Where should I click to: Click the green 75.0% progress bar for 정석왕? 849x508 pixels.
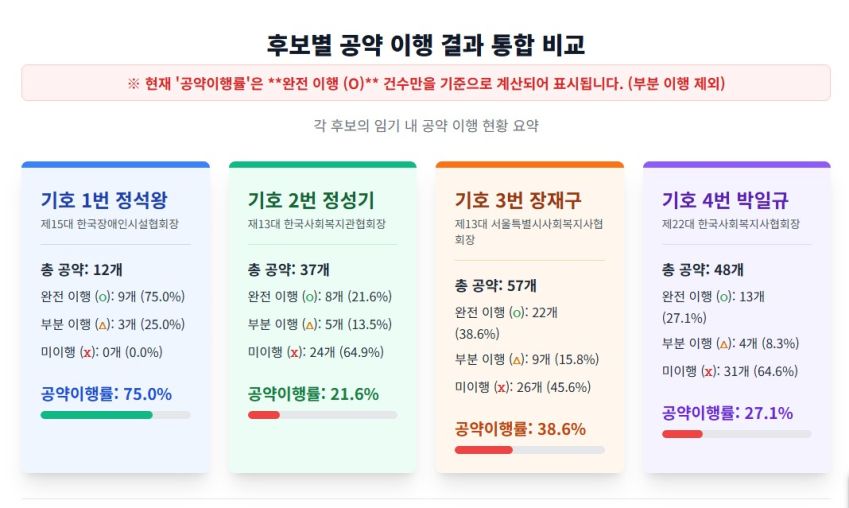[96, 414]
